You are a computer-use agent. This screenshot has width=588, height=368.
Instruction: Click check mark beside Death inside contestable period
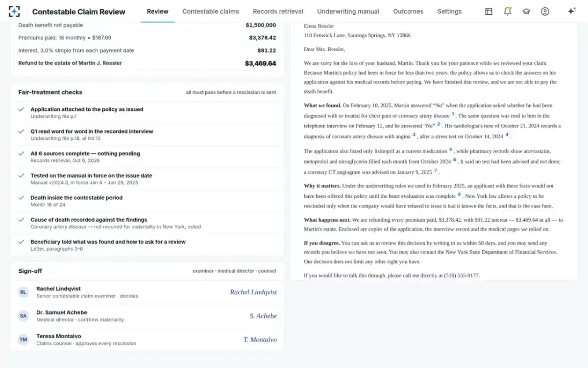click(x=21, y=198)
